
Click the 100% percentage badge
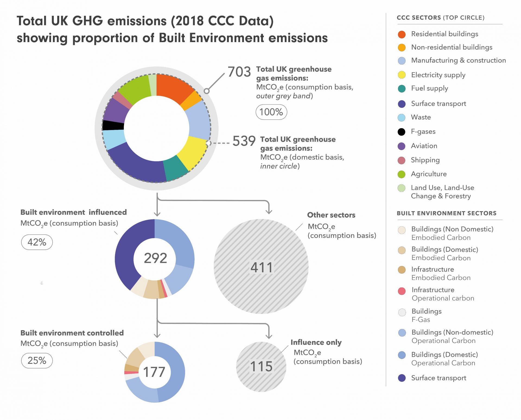[x=271, y=112]
